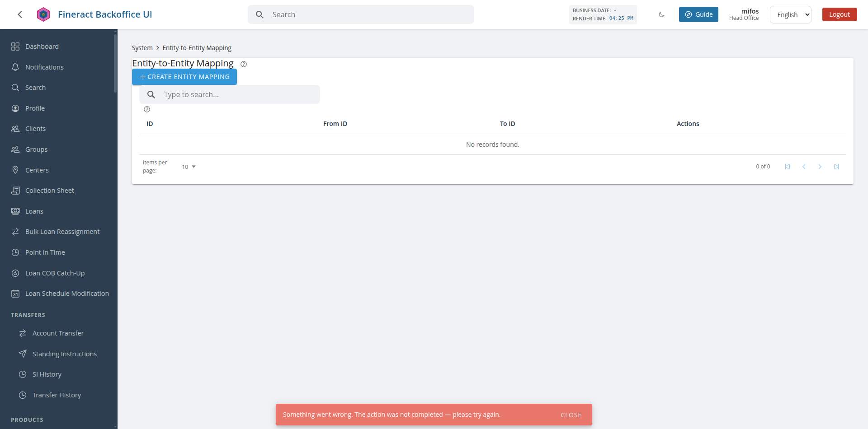Screen dimensions: 868x429
Task: Click the SI History clock icon
Action: [x=23, y=374]
